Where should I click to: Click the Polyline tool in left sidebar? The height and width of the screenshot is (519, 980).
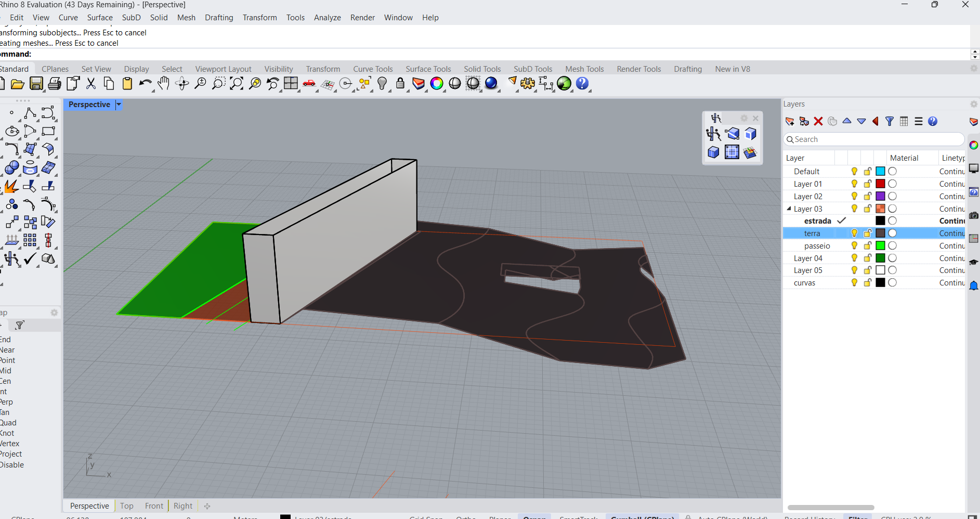[x=30, y=113]
